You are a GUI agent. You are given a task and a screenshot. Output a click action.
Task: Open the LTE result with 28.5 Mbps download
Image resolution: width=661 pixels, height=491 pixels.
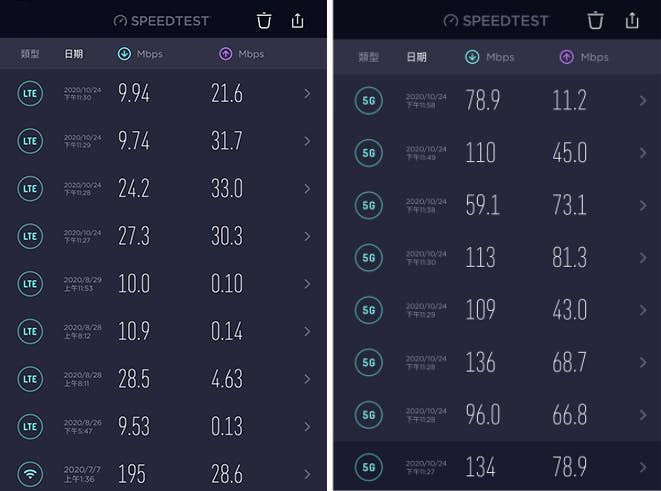[x=163, y=379]
